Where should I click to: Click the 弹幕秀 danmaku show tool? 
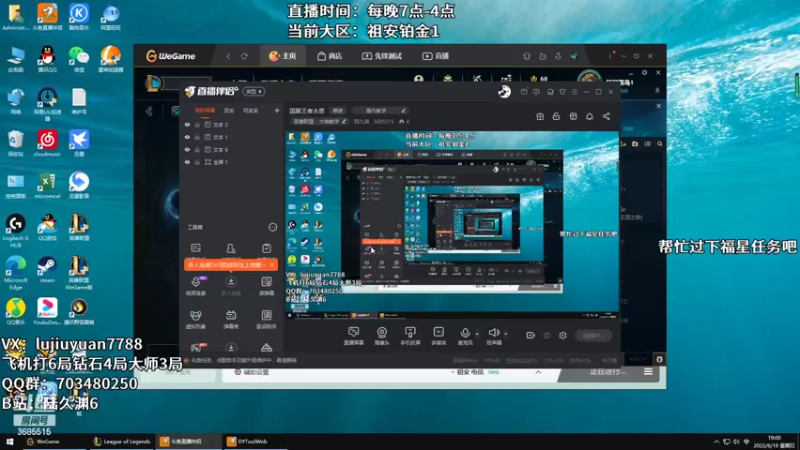coord(231,318)
